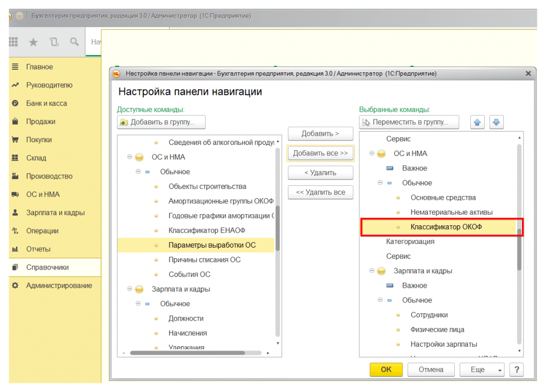Click vertical scrollbar of selected commands
Viewport: 546px width, 392px height.
point(519,249)
